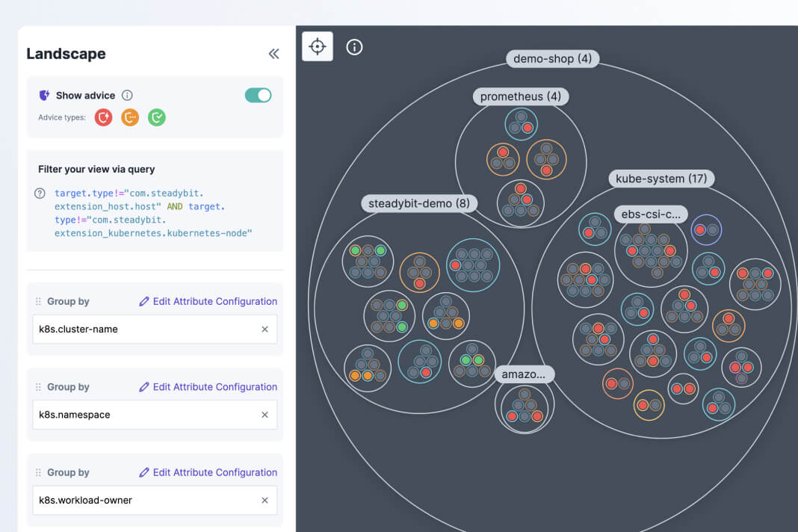This screenshot has width=798, height=532.
Task: Toggle the green validated advice type icon
Action: coord(156,117)
